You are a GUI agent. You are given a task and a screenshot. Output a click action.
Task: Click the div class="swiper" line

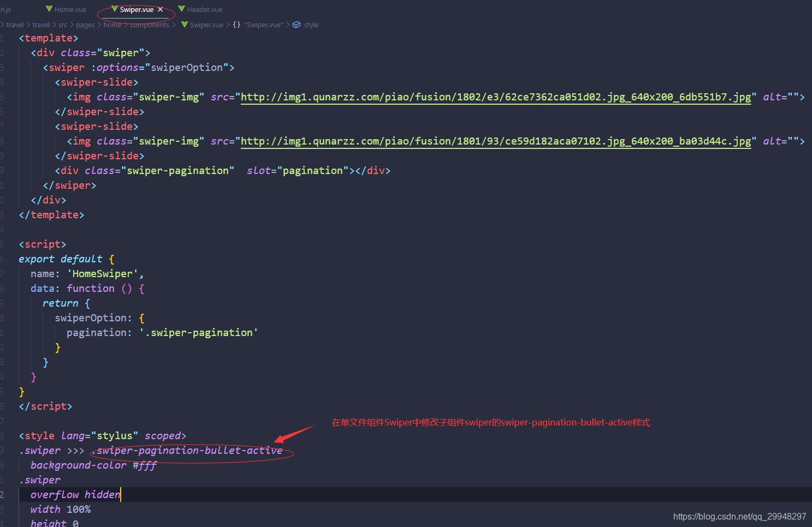point(91,52)
